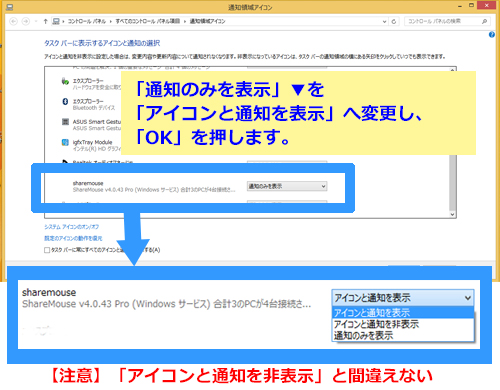This screenshot has height=390, width=500.
Task: Expand the address bar history dropdown
Action: pyautogui.click(x=384, y=21)
